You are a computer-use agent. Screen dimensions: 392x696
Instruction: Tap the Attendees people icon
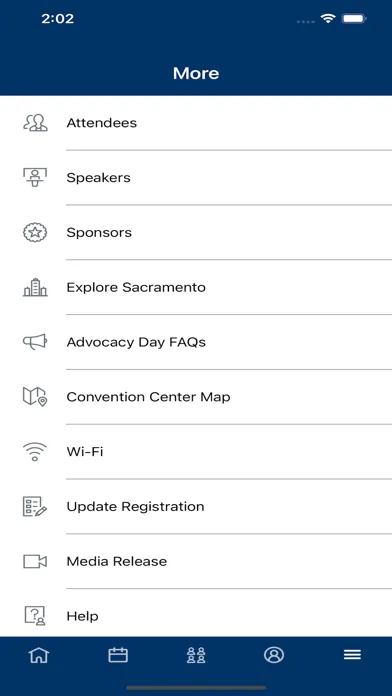(35, 123)
